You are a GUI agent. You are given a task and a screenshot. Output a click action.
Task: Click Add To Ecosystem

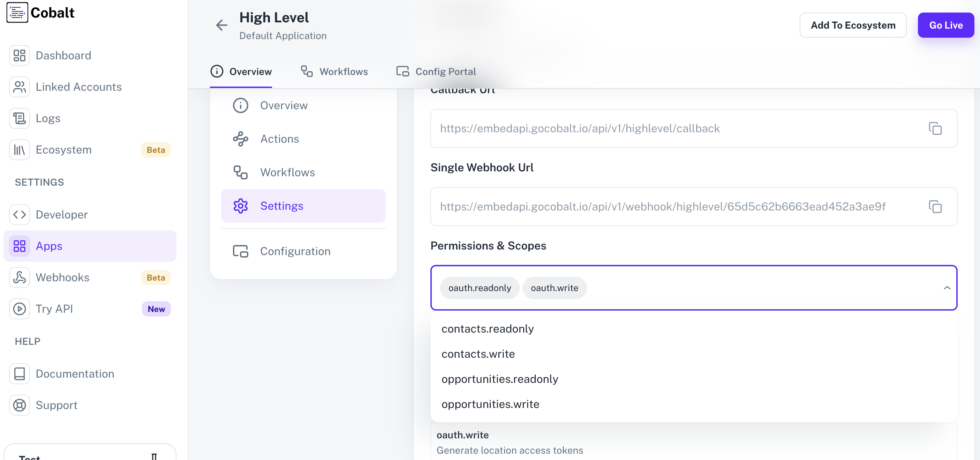click(x=853, y=25)
